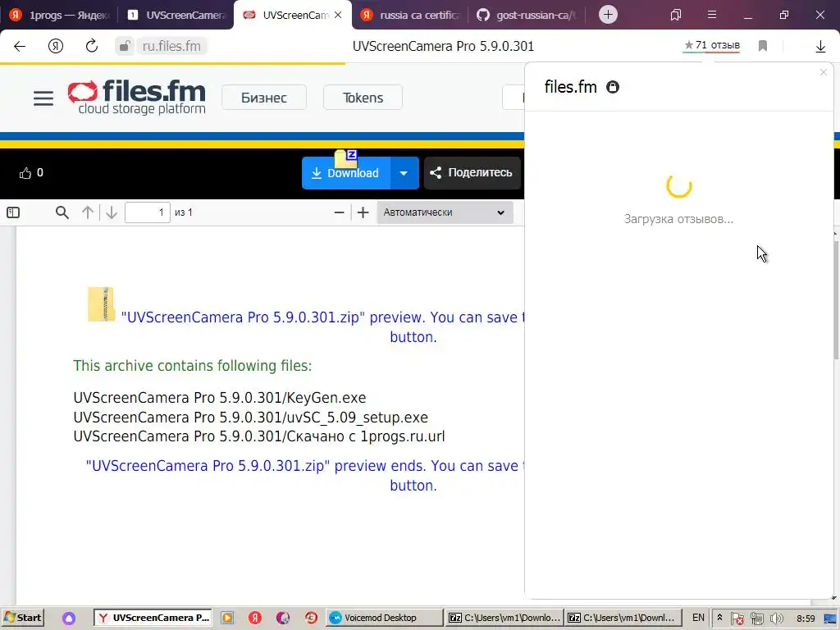Click the shield icon next to files.fm
Screen dimensions: 840x630
point(612,87)
